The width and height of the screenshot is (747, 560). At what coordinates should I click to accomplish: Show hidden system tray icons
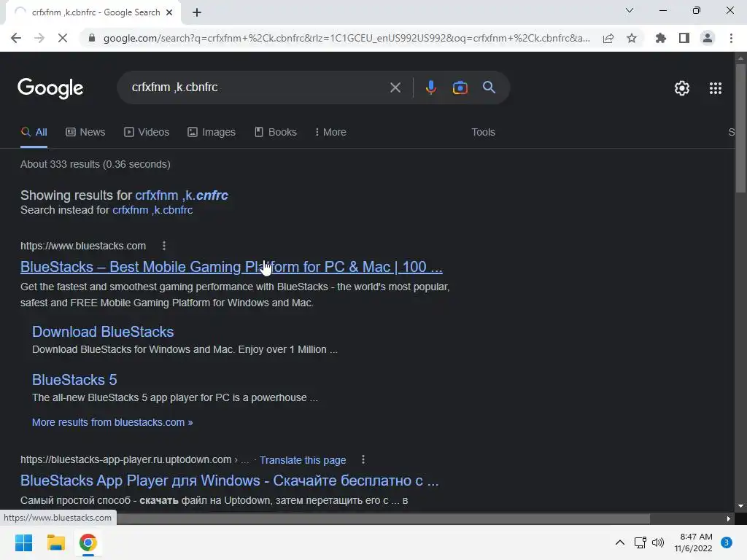pyautogui.click(x=620, y=542)
